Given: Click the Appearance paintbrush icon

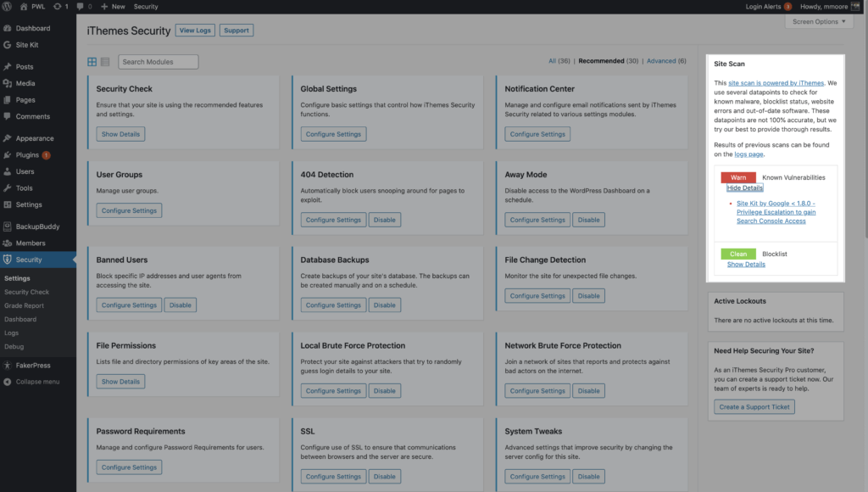Looking at the screenshot, I should coord(7,138).
